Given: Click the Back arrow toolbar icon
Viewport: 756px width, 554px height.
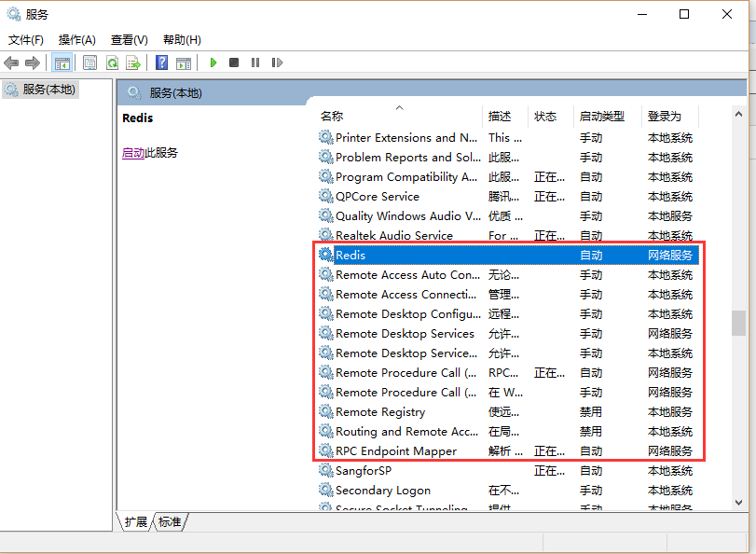Looking at the screenshot, I should click(11, 62).
